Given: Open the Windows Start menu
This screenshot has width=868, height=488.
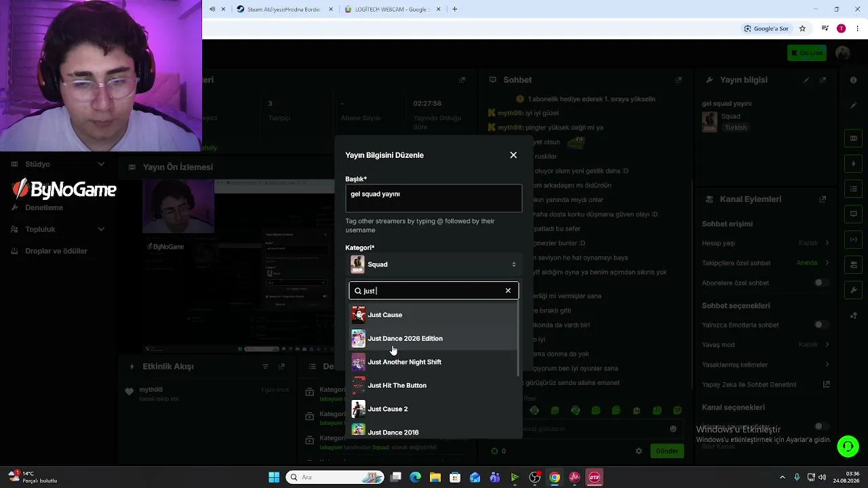Looking at the screenshot, I should [274, 477].
